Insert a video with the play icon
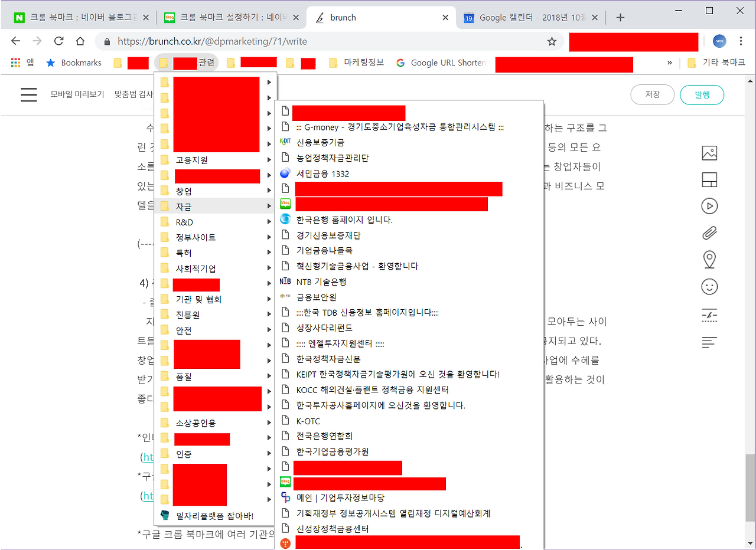Viewport: 756px width, 550px height. pyautogui.click(x=709, y=205)
